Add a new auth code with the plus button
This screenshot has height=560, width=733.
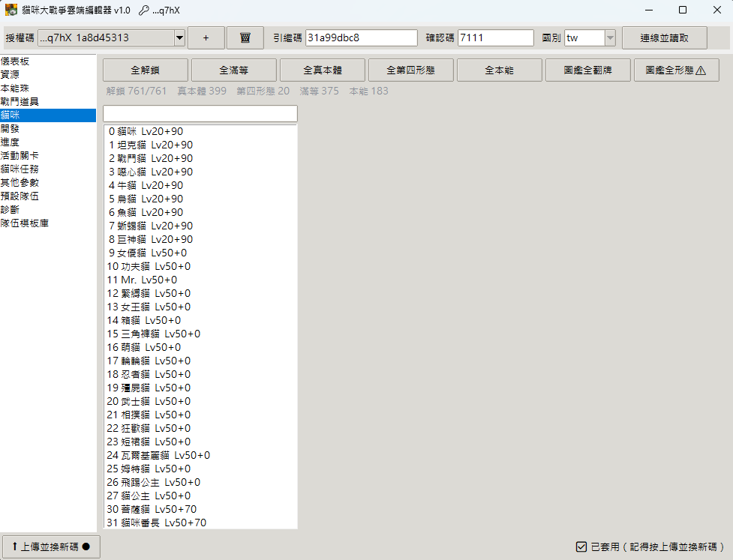pos(206,37)
